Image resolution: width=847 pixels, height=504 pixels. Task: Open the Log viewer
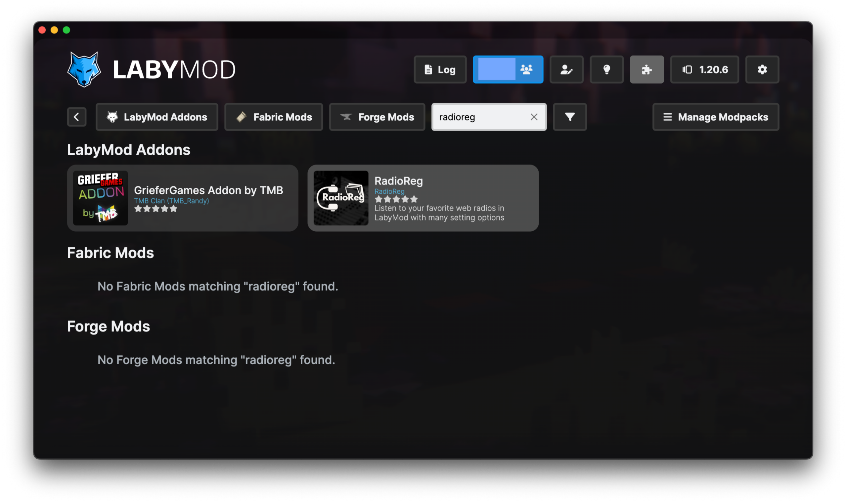pos(440,69)
